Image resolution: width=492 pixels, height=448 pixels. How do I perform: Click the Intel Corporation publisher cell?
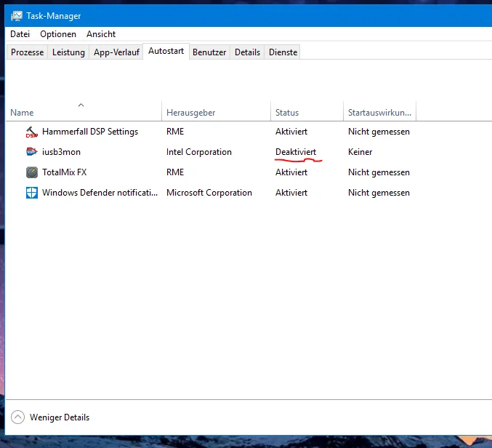tap(199, 152)
